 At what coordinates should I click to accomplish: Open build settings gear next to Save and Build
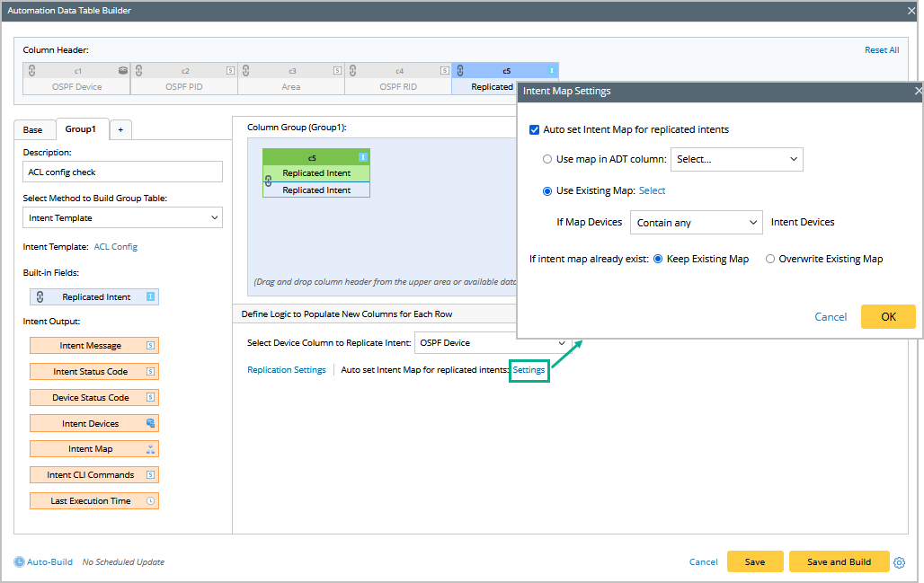click(899, 562)
